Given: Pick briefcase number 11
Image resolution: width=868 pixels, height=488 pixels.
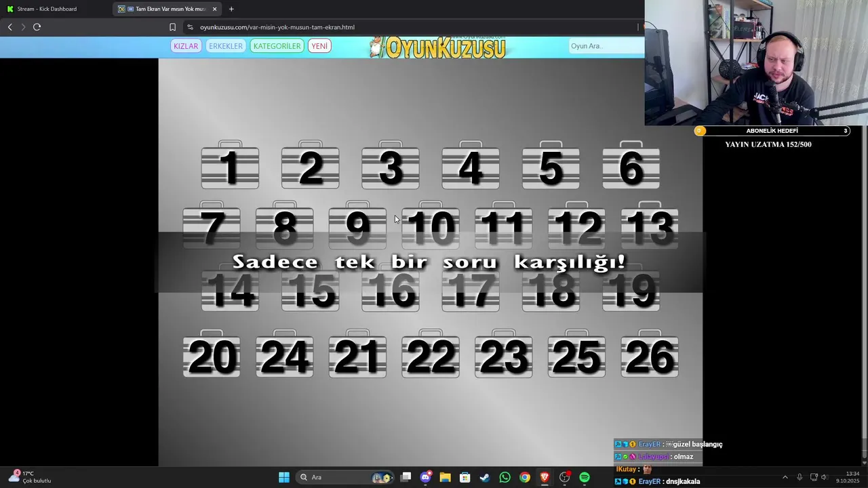Looking at the screenshot, I should coord(503,225).
